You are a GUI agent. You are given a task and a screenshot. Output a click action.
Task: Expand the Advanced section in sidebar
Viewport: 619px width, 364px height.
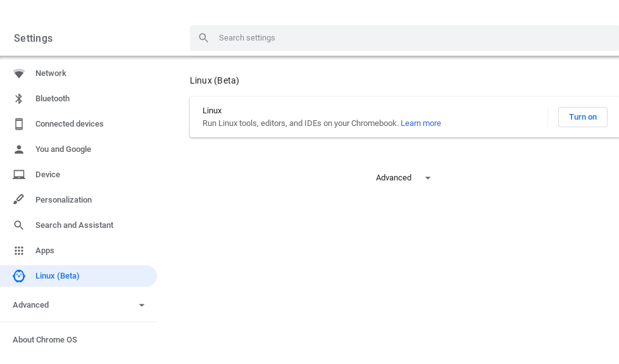79,304
